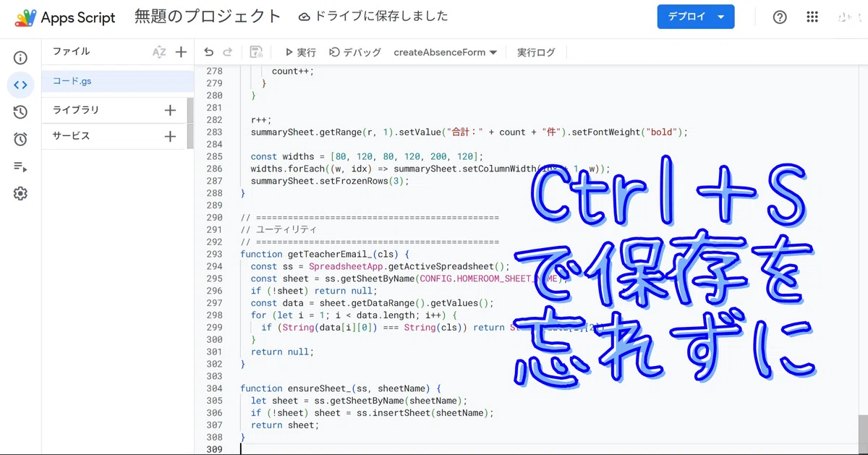This screenshot has width=868, height=455.
Task: Add a library with the plus icon
Action: (x=170, y=110)
